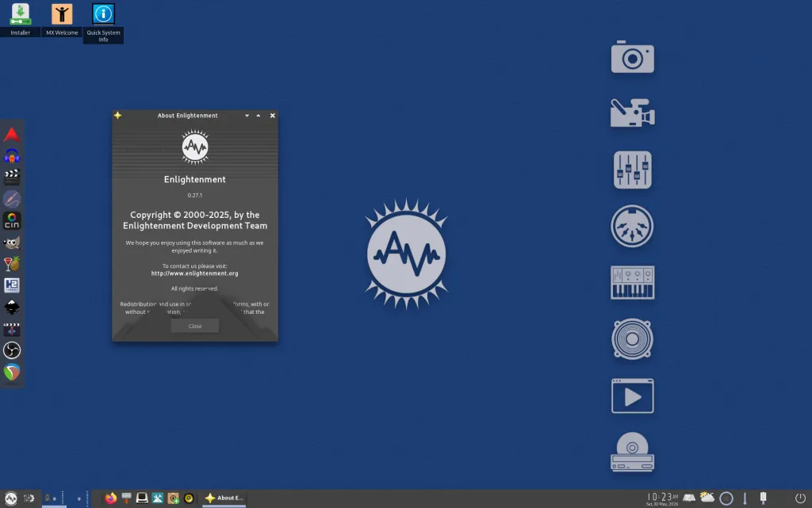Open the paint roller icon in taskbar
The width and height of the screenshot is (812, 508).
click(x=126, y=498)
